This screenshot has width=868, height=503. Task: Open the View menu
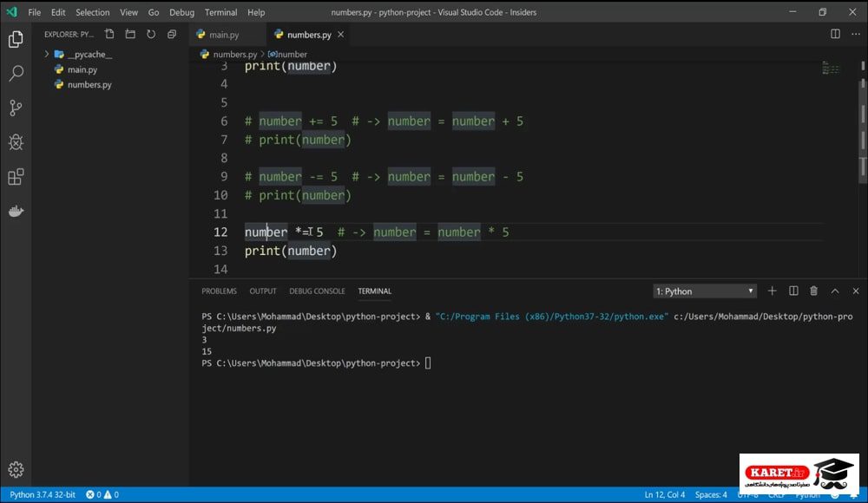pyautogui.click(x=129, y=12)
